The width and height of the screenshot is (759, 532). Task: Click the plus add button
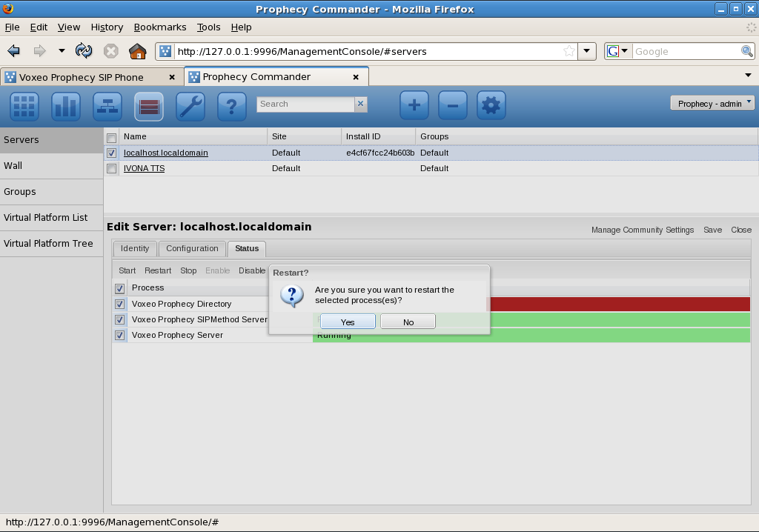coord(414,105)
